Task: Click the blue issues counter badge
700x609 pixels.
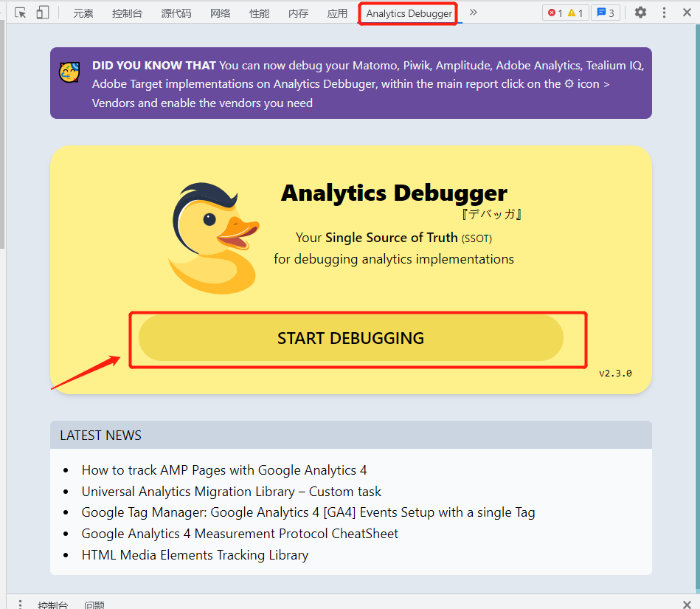Action: click(605, 13)
